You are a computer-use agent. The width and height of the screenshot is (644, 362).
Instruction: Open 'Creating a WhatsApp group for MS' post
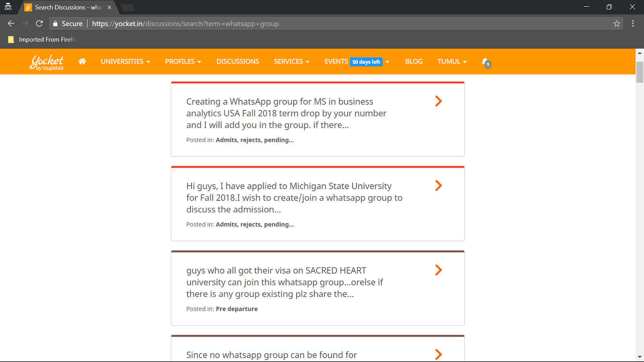coord(286,113)
